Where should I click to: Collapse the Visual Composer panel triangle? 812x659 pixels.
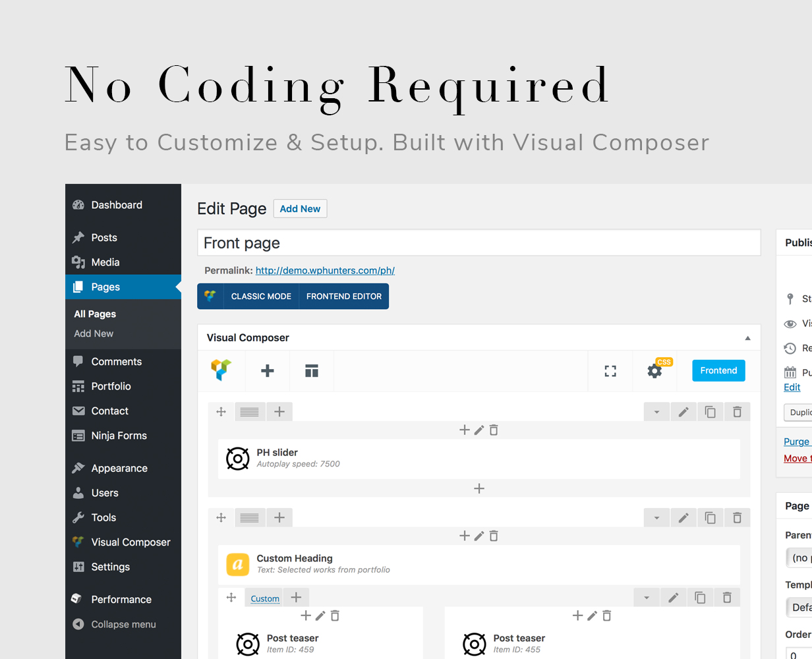pyautogui.click(x=747, y=338)
